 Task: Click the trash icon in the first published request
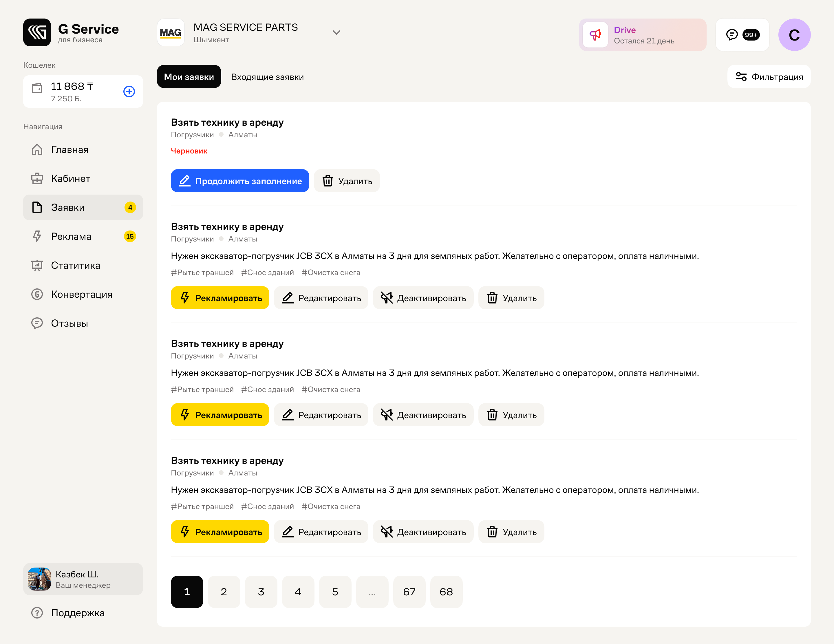(492, 298)
